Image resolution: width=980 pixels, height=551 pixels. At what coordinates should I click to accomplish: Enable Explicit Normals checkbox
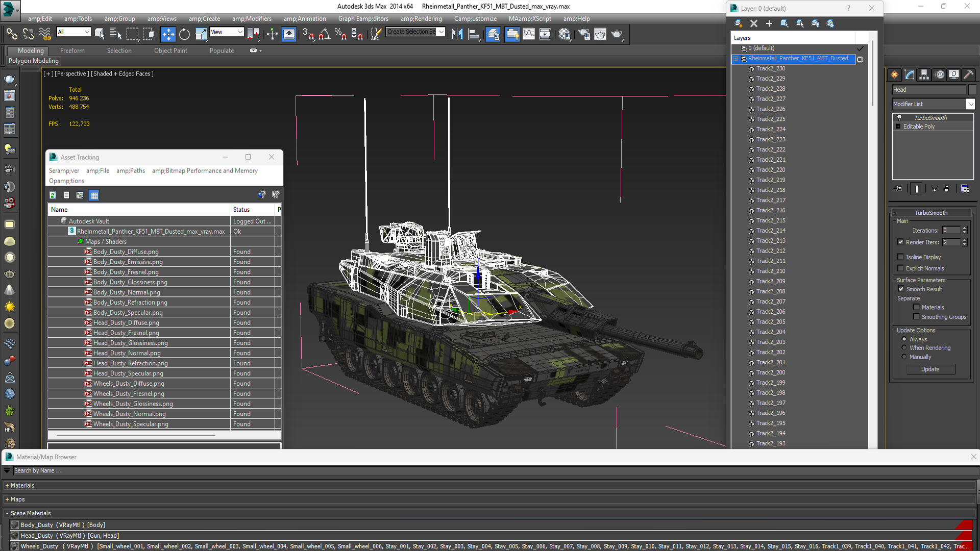coord(901,268)
